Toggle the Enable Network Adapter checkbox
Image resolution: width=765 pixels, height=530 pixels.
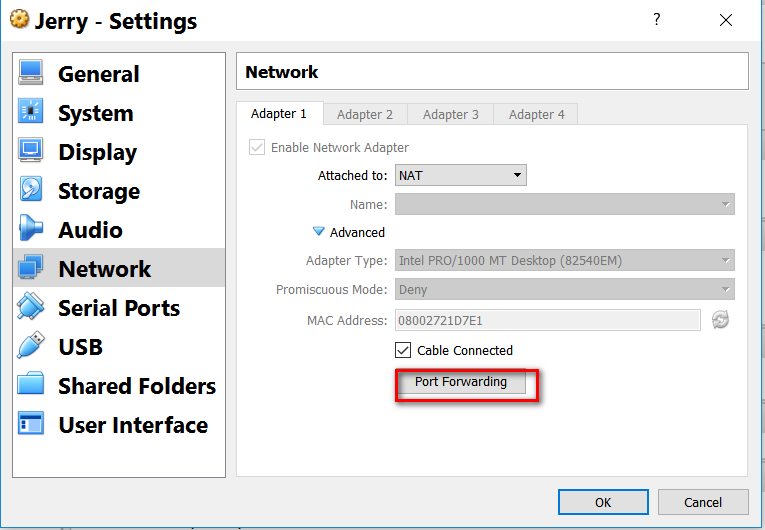(257, 147)
